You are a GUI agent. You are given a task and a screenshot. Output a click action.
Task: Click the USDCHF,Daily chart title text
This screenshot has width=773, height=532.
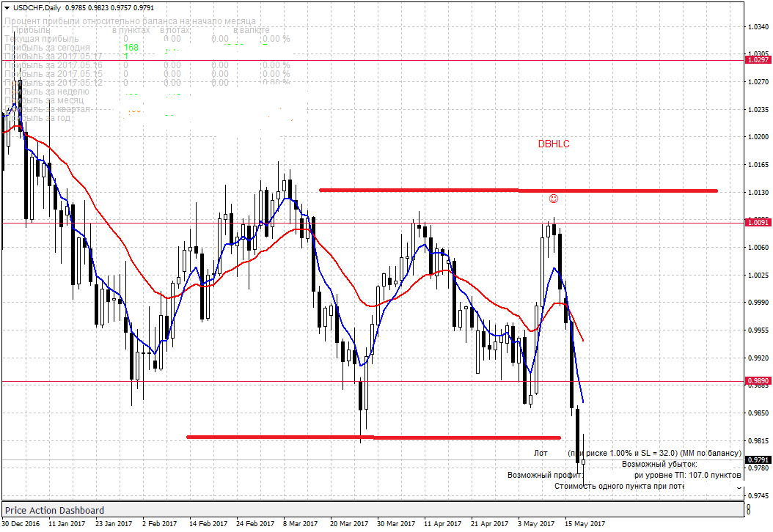click(37, 8)
